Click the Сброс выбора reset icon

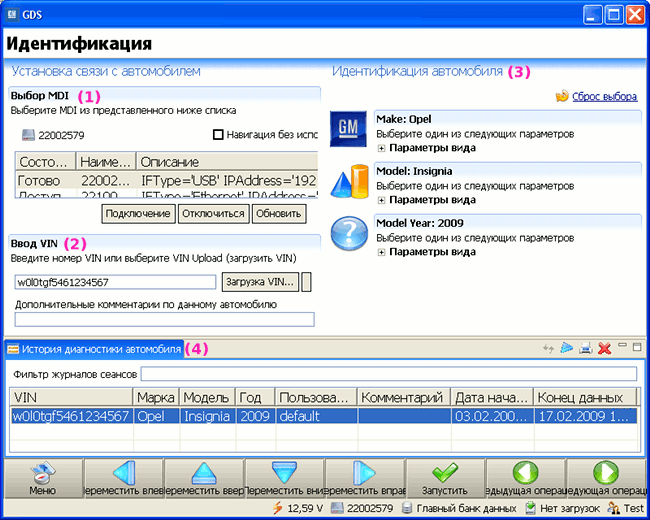[x=562, y=96]
